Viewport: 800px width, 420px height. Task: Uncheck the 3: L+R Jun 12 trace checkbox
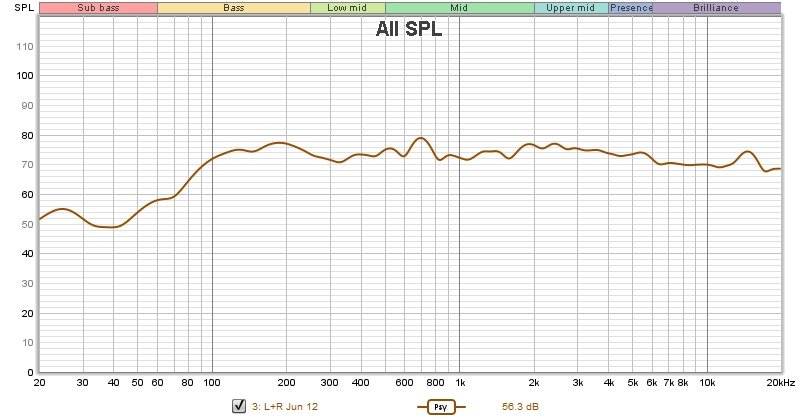tap(239, 406)
